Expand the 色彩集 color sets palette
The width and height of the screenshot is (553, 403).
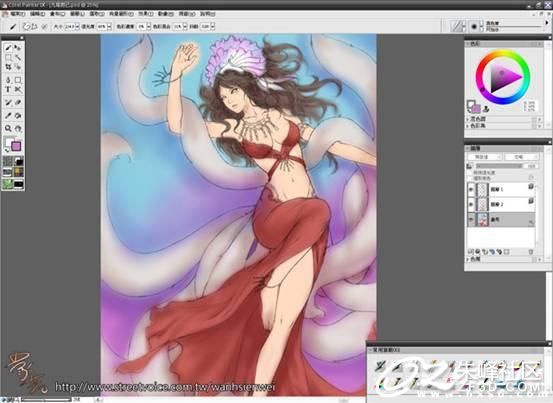click(x=468, y=125)
